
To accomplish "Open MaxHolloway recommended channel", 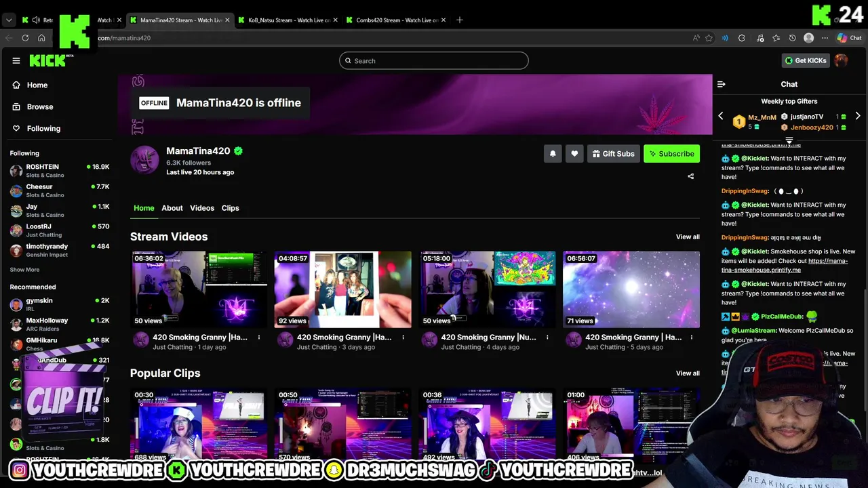I will (x=60, y=324).
